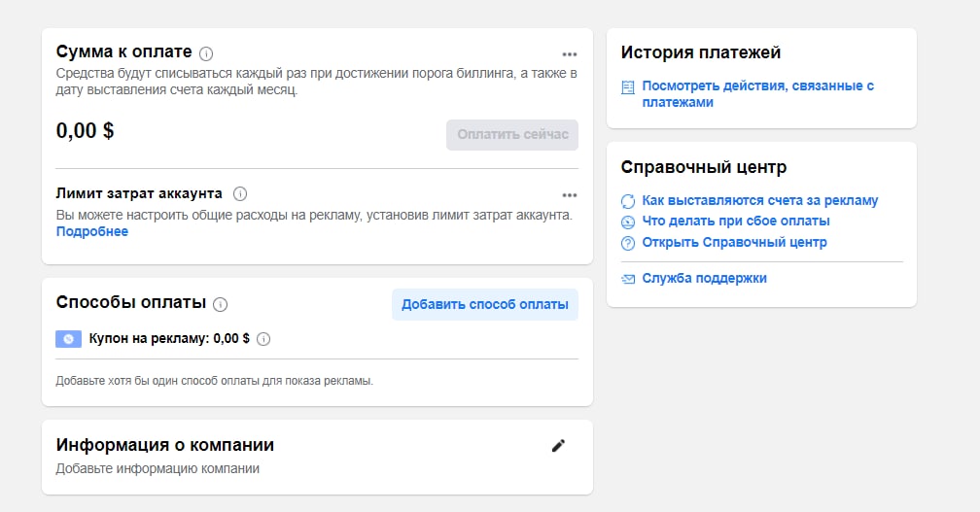Screen dimensions: 980x512
Task: Open the Служба поддержки link
Action: click(704, 279)
